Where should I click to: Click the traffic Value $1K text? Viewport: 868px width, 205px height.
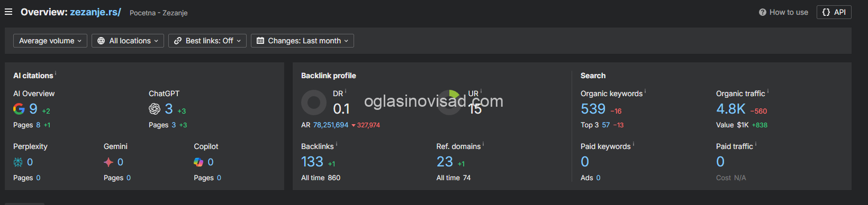tap(733, 125)
